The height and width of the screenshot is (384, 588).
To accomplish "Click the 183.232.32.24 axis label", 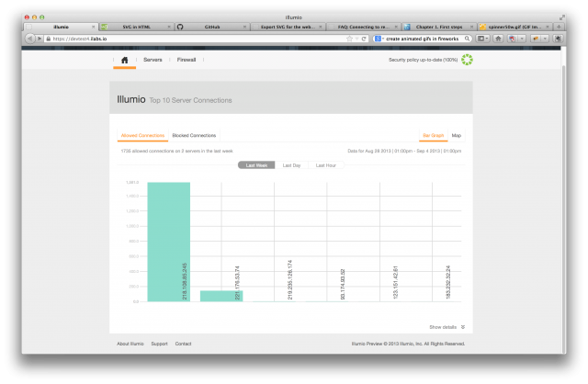I will pyautogui.click(x=447, y=282).
